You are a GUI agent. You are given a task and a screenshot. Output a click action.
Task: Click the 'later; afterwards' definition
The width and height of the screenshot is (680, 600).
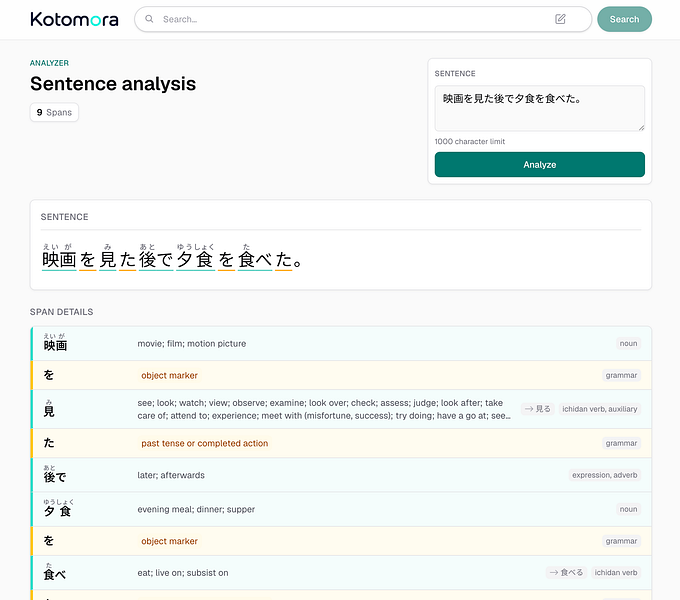[171, 475]
